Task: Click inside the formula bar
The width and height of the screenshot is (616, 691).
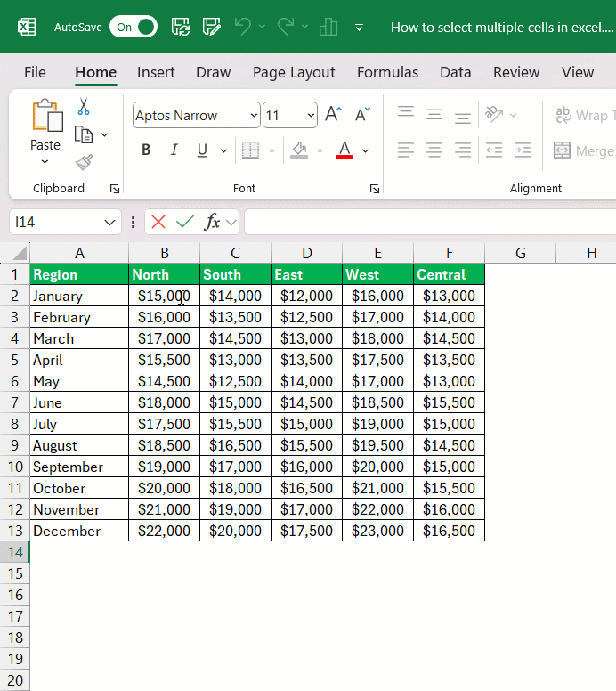Action: (430, 222)
